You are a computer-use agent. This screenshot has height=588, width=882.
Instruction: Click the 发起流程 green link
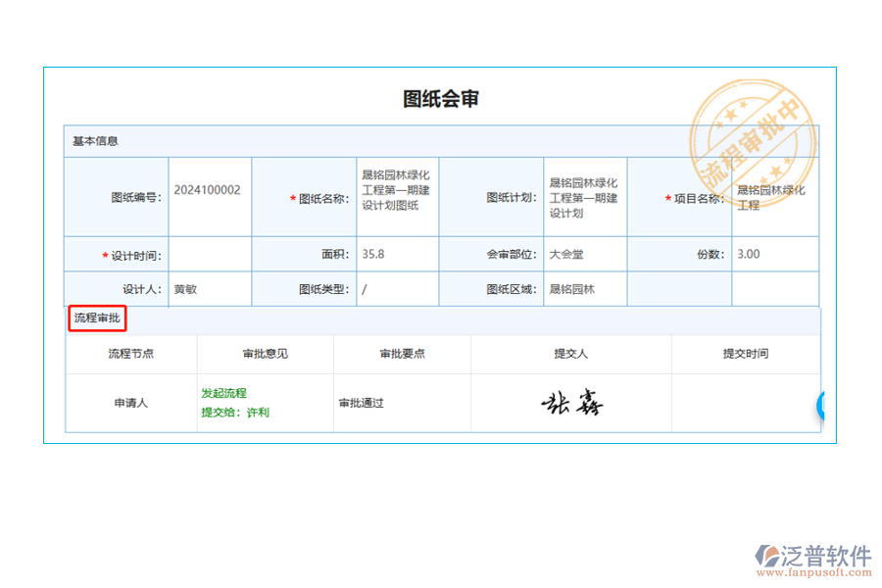coord(224,392)
